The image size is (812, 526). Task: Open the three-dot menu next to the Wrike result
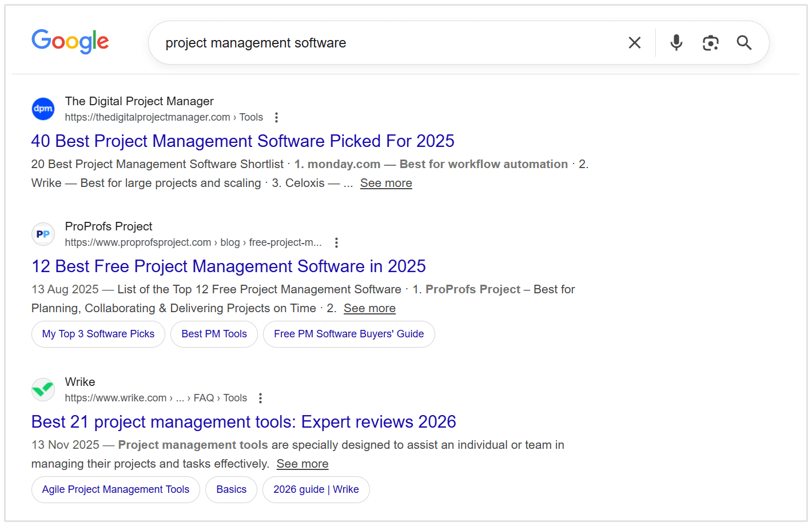click(x=260, y=397)
